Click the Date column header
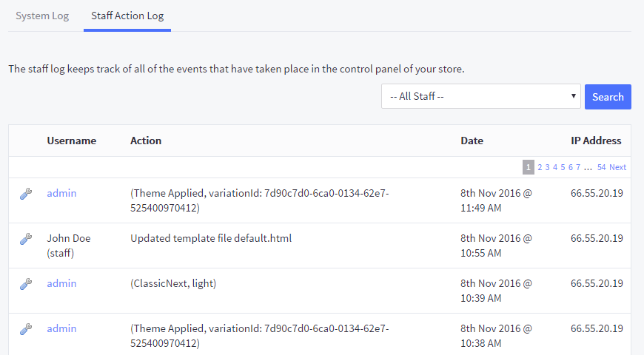This screenshot has width=644, height=355. [472, 141]
